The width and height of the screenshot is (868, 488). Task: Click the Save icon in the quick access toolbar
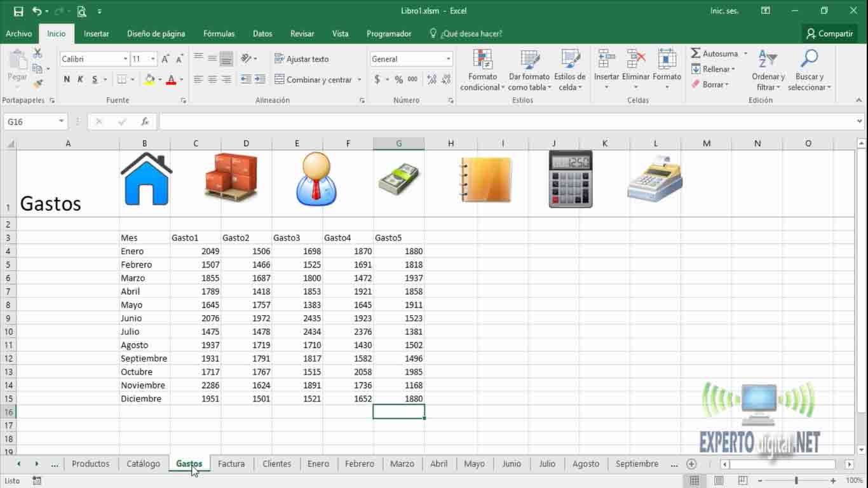pyautogui.click(x=18, y=11)
